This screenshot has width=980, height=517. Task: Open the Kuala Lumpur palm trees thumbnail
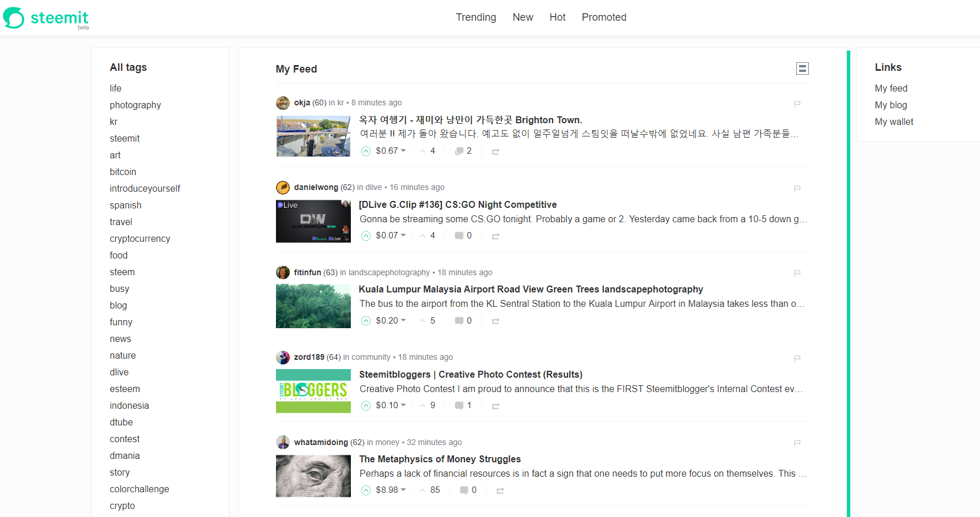coord(313,306)
